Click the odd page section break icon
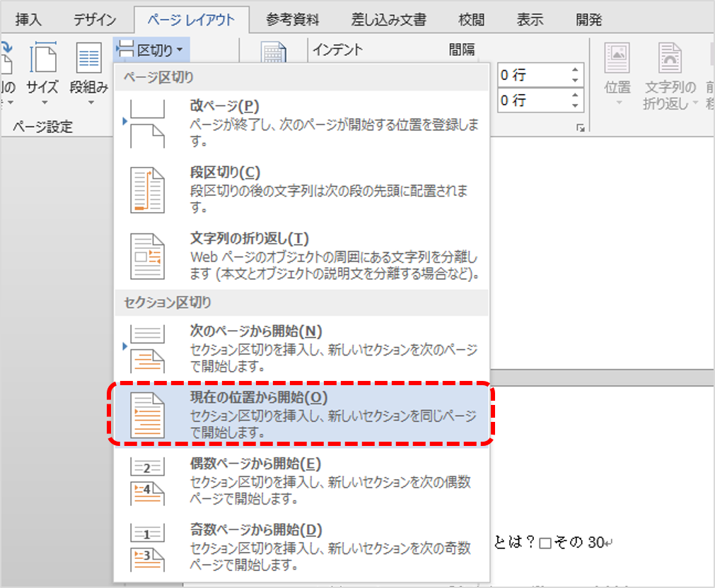 click(x=147, y=546)
